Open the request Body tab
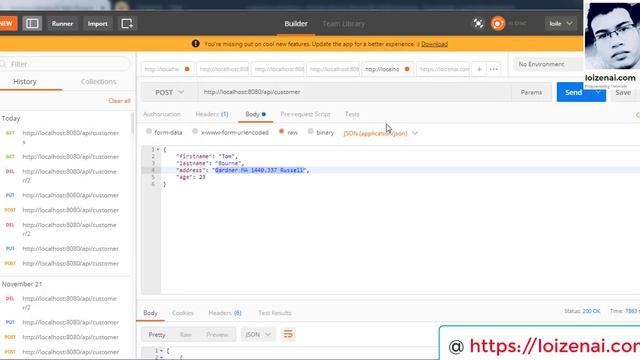This screenshot has height=360, width=640. coord(256,114)
